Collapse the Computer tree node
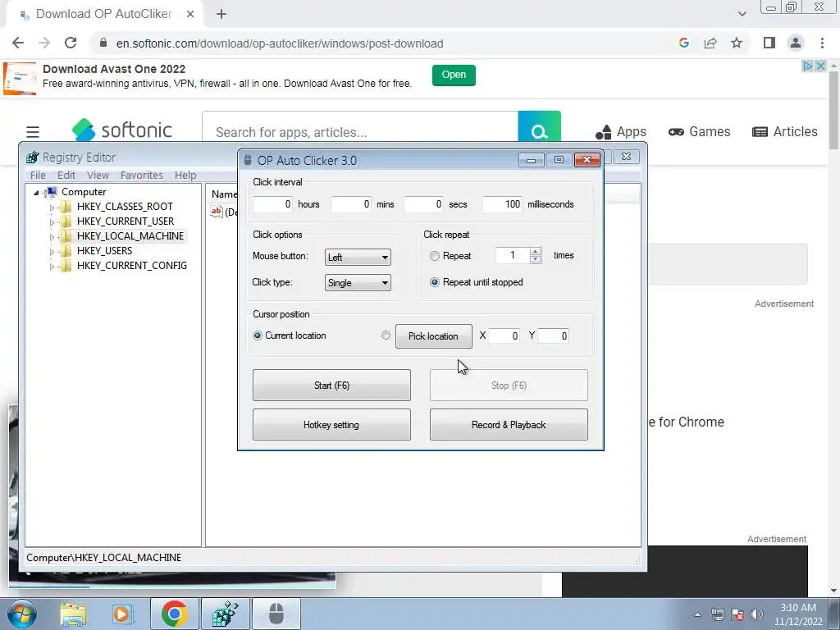 coord(36,192)
